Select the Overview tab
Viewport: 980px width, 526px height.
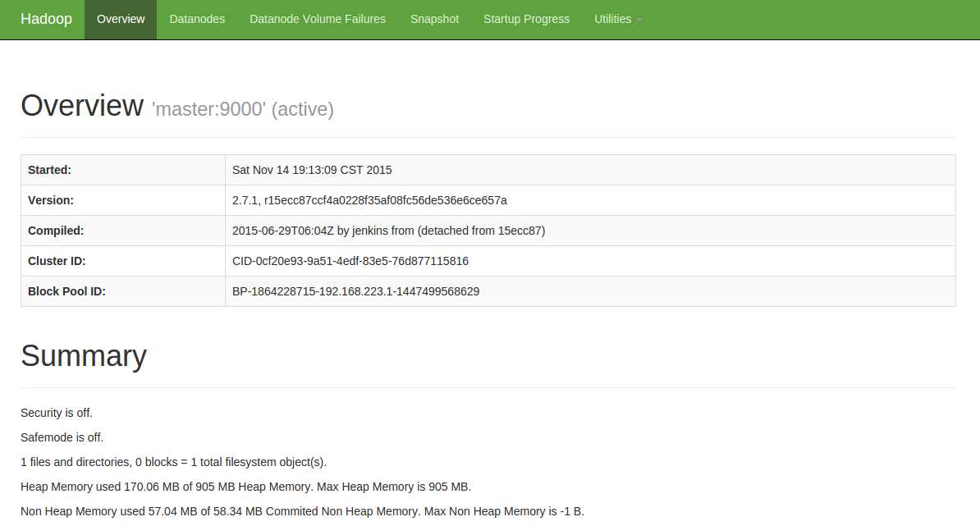(x=121, y=20)
